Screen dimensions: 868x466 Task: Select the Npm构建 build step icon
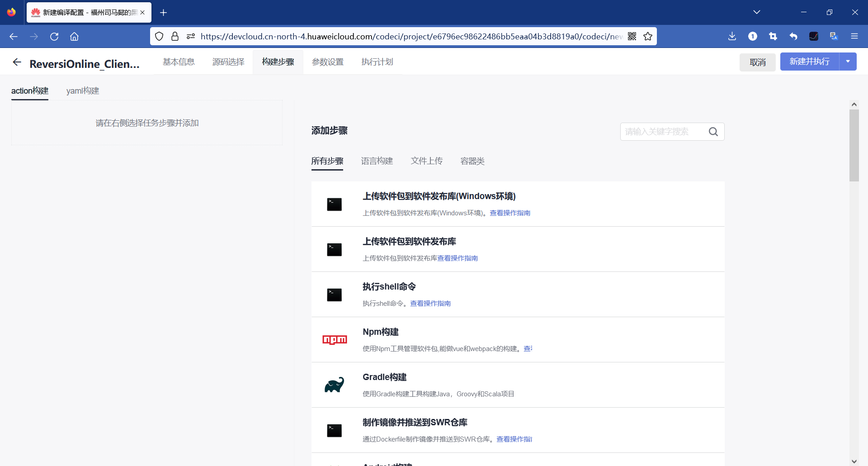pyautogui.click(x=335, y=339)
